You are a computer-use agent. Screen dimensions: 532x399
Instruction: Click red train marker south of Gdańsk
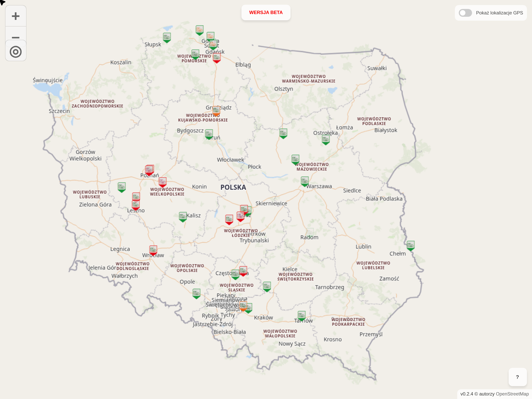(217, 58)
